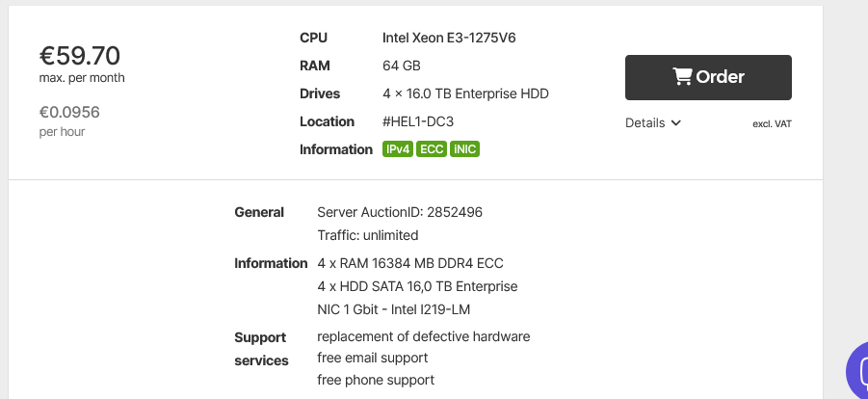Screen dimensions: 868x399
Task: Click the Server AuctionID 2852496 text
Action: point(400,212)
